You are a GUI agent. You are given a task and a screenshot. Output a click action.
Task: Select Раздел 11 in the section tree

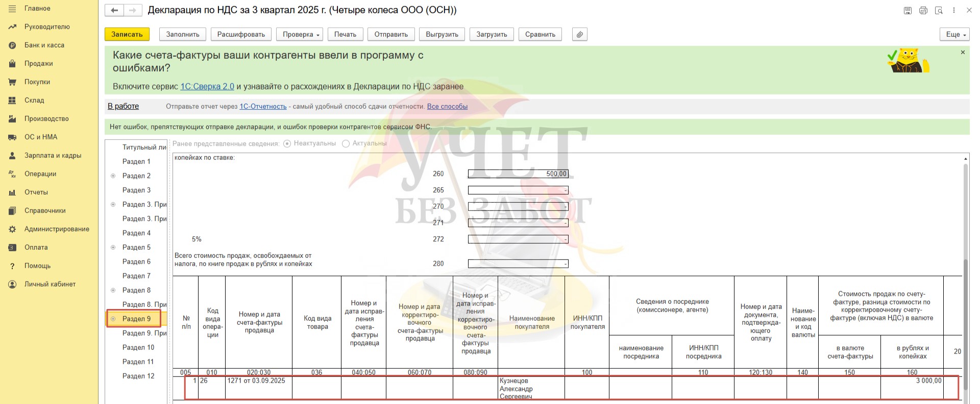[138, 362]
